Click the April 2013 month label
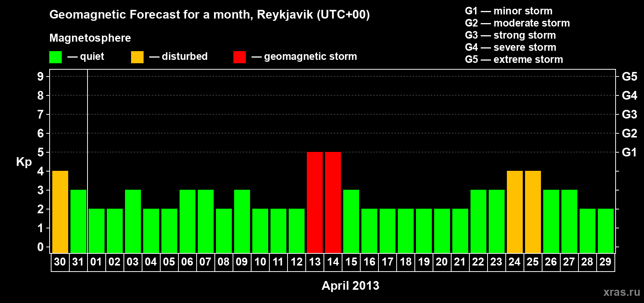The height and width of the screenshot is (303, 644). [350, 286]
